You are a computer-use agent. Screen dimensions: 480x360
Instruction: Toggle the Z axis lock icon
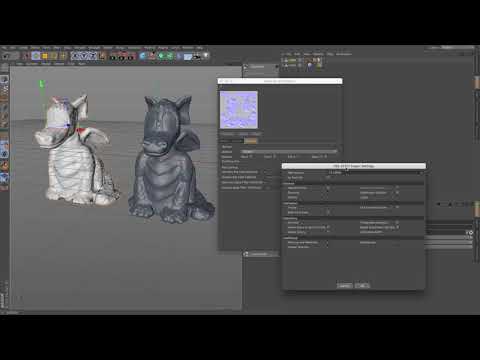pos(93,56)
